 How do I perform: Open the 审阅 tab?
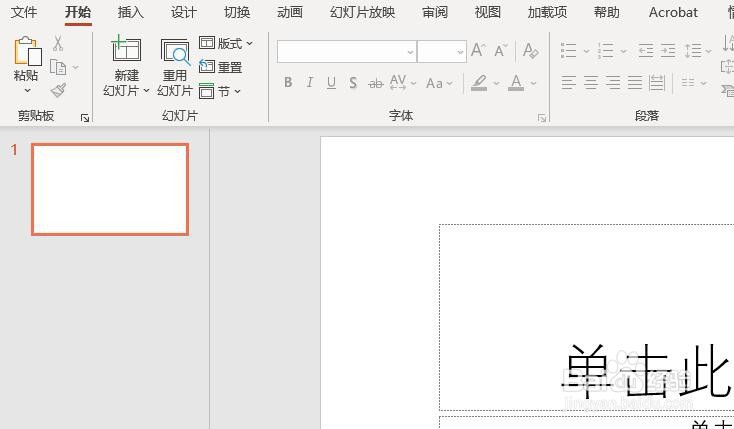pyautogui.click(x=435, y=12)
